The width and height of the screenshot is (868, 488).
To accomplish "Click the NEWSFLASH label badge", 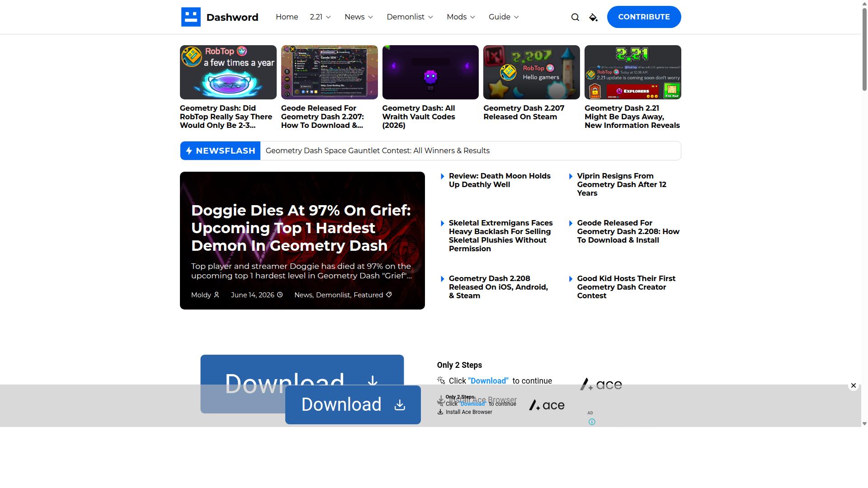I will 220,151.
